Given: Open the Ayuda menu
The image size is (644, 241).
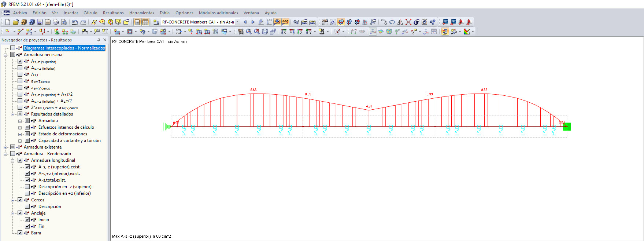Looking at the screenshot, I should point(270,13).
